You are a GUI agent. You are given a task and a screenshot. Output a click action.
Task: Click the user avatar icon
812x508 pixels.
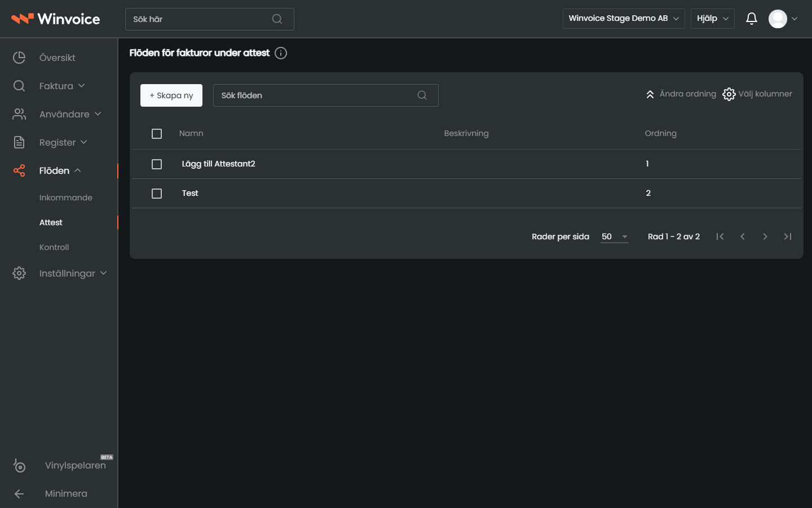(x=778, y=19)
